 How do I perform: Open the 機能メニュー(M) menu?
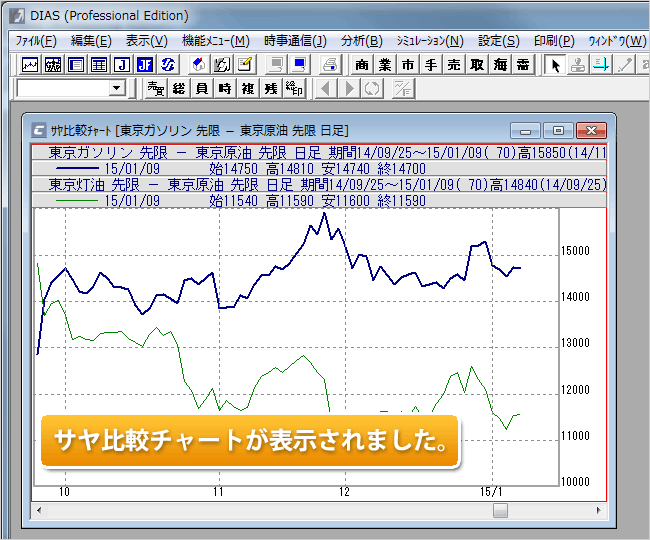coord(216,41)
